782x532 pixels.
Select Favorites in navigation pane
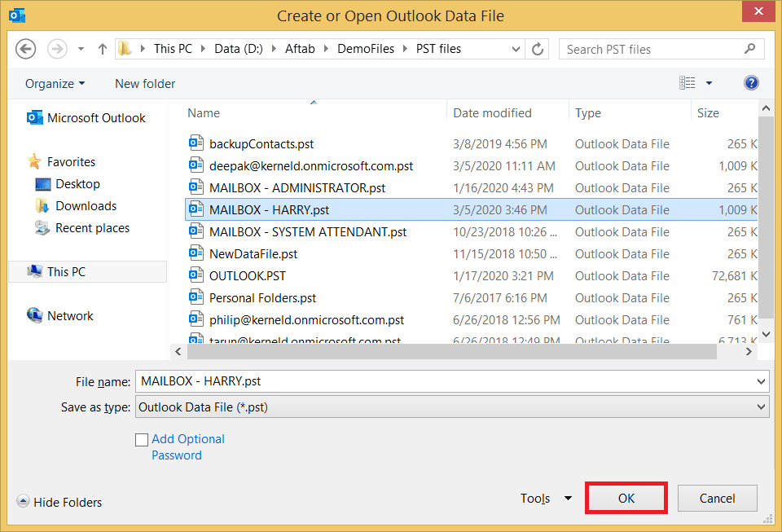pos(61,161)
